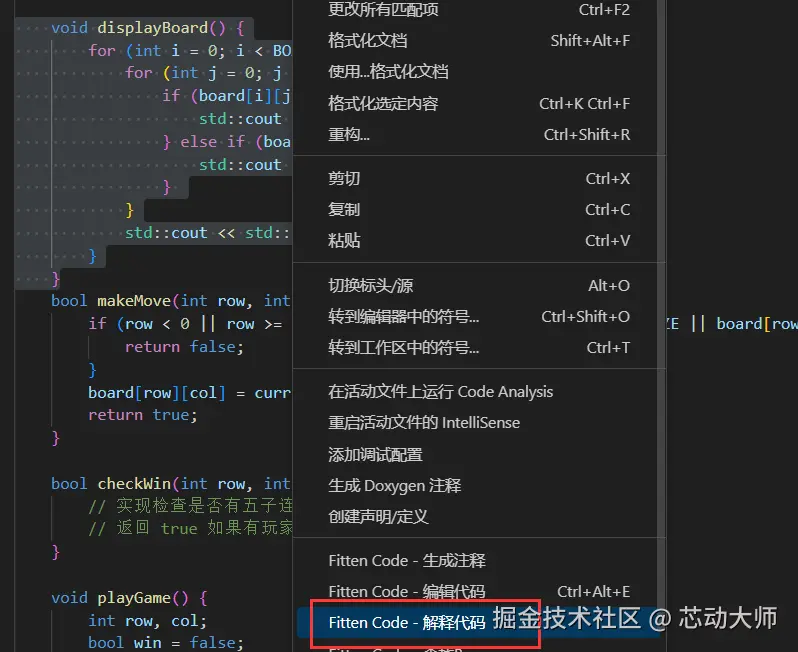Click the comment '// 实现检查是否有五子连'
Screen dimensions: 798x652
(190, 506)
